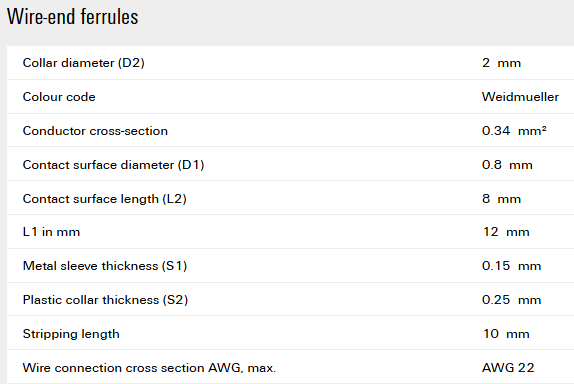574x384 pixels.
Task: Click the Weidmueller colour code value
Action: (x=520, y=97)
